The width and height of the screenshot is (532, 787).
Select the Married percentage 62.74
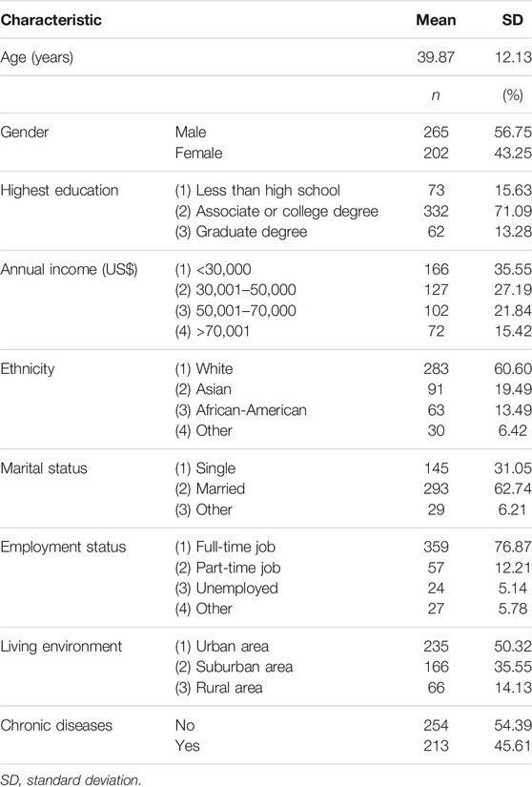512,488
